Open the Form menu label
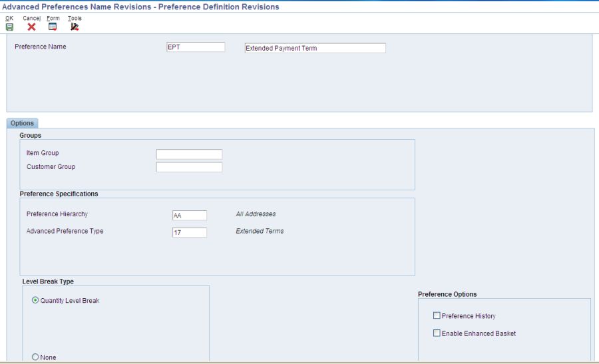Viewport: 599px width, 364px height. coord(53,18)
